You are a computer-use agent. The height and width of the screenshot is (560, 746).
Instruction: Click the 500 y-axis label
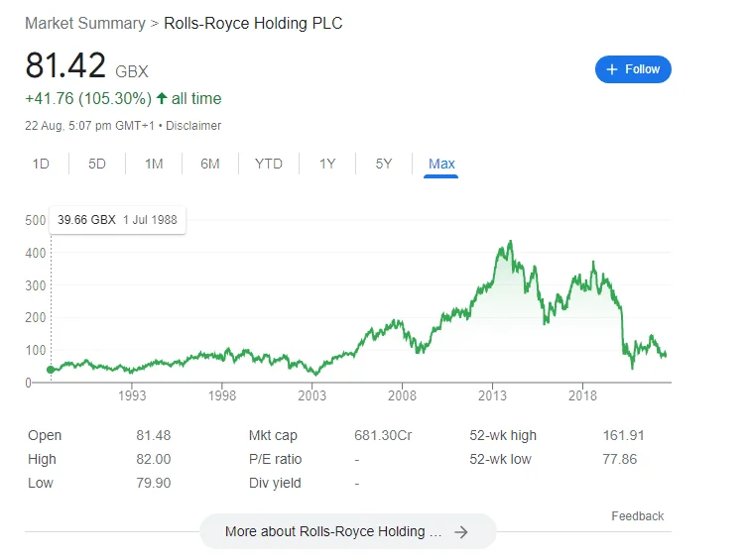[35, 221]
